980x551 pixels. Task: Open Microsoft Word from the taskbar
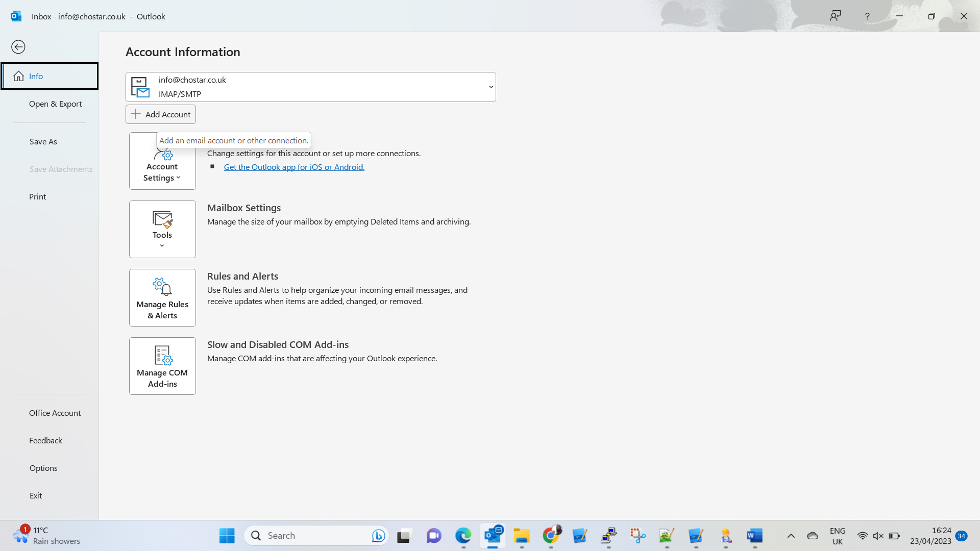pyautogui.click(x=754, y=536)
